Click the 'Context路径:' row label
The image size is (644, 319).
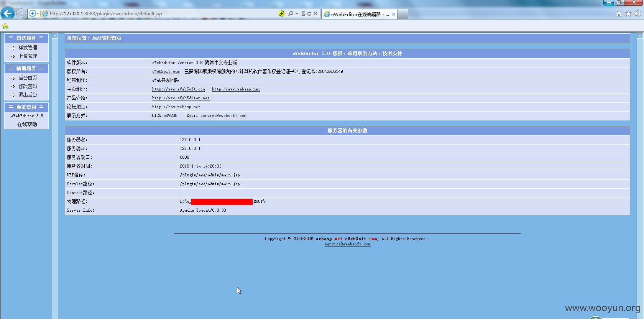(80, 193)
